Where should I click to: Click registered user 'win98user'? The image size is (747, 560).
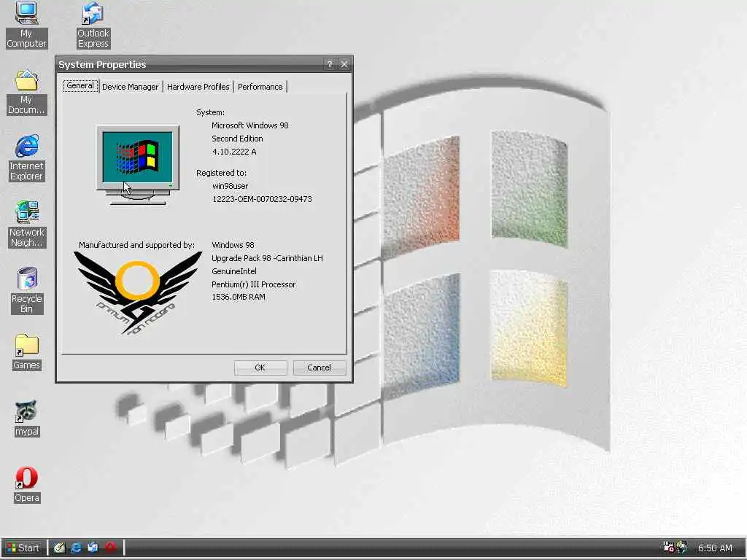[230, 186]
